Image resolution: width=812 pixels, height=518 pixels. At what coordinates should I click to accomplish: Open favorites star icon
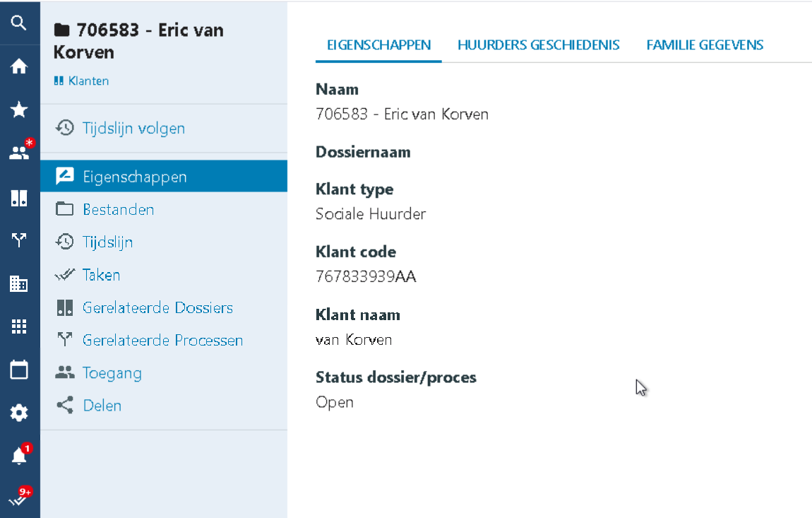tap(19, 110)
